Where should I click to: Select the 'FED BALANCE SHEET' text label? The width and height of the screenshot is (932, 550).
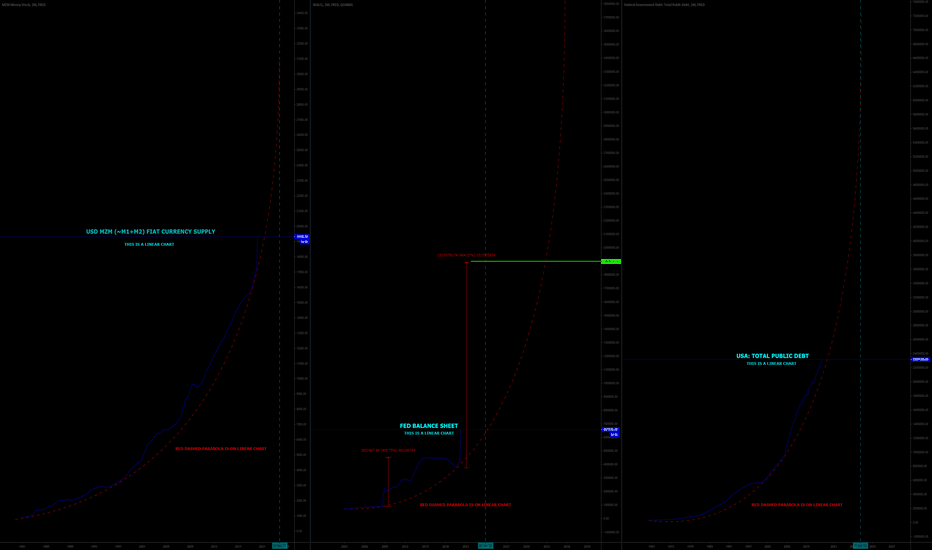pyautogui.click(x=429, y=426)
